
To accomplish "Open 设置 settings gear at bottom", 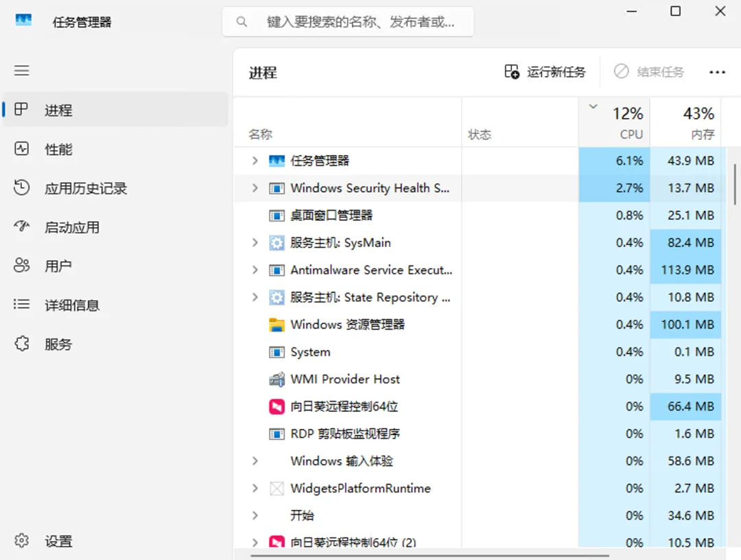I will tap(22, 541).
